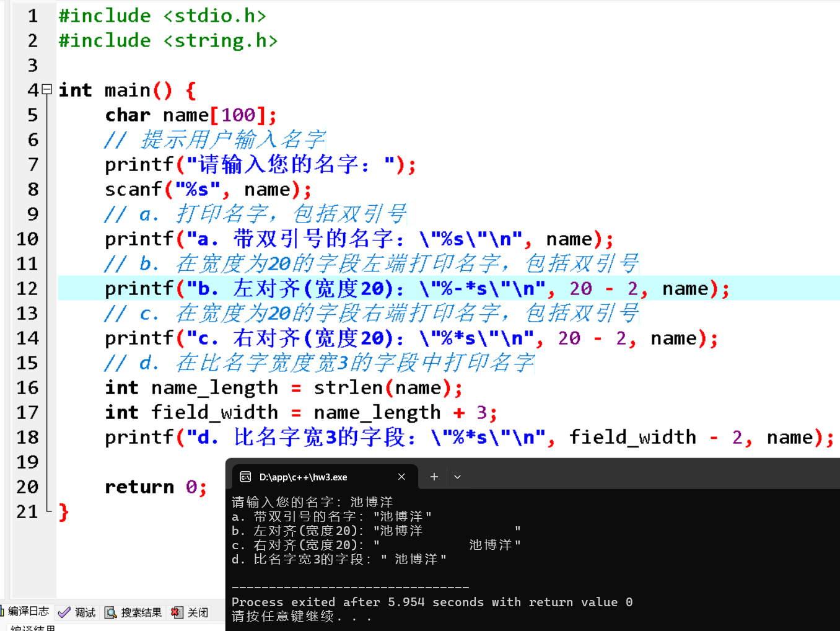Viewport: 840px width, 631px height.
Task: Click 'Process exited after 5.954 seconds' text
Action: point(432,602)
